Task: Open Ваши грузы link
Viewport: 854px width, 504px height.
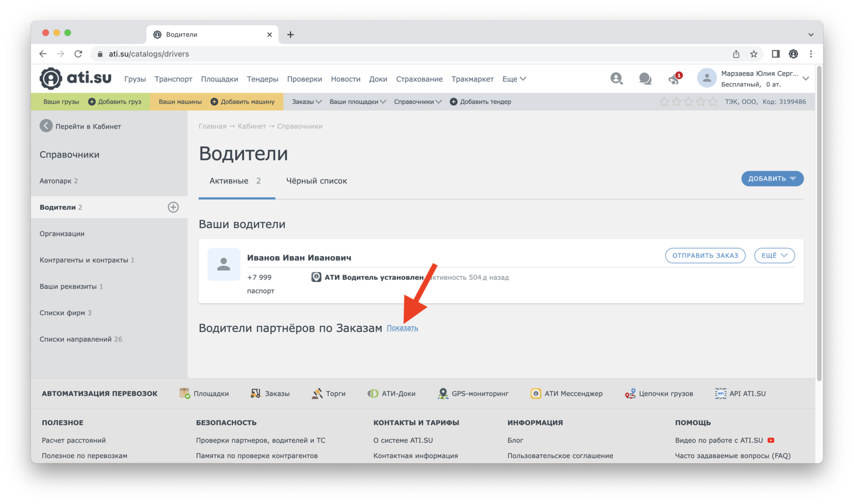Action: pyautogui.click(x=61, y=102)
